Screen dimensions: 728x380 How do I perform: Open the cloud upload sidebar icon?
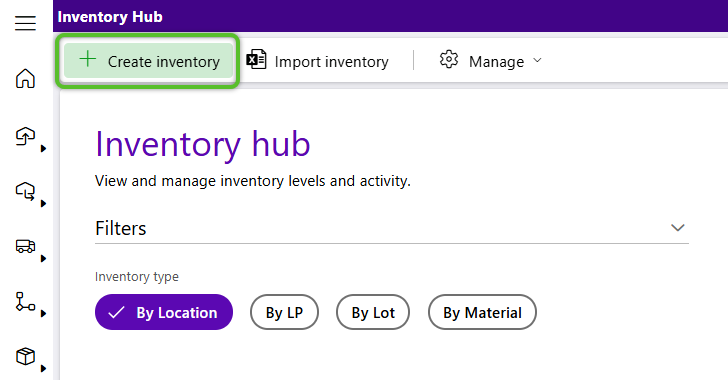click(25, 136)
